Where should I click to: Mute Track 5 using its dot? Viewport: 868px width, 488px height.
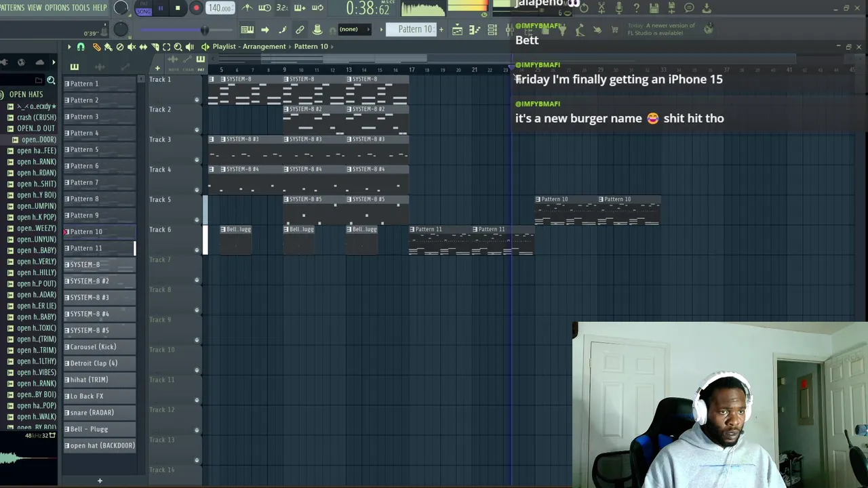tap(197, 220)
